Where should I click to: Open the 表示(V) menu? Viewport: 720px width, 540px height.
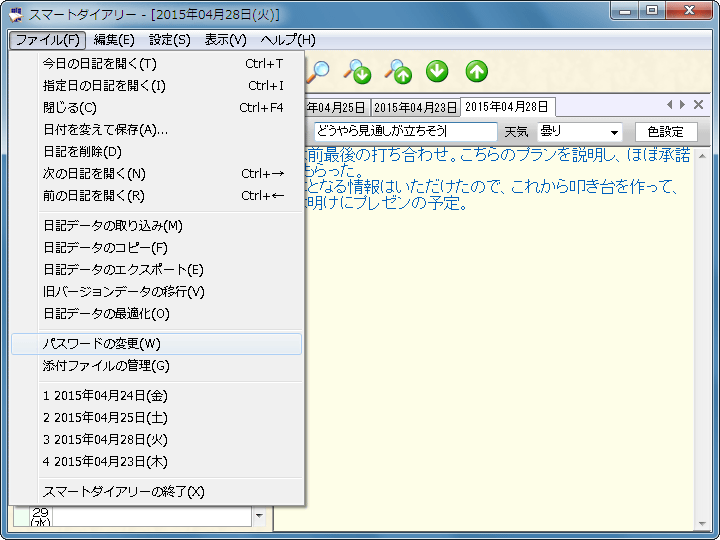[225, 40]
